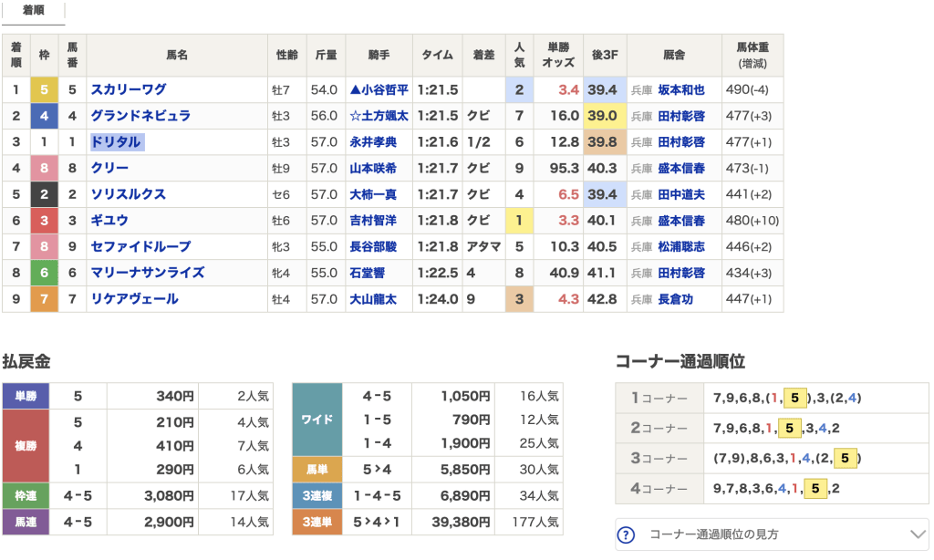Viewport: 934px width, 560px height.
Task: Click the 480(+10) weight of ギユウ
Action: coord(752,221)
